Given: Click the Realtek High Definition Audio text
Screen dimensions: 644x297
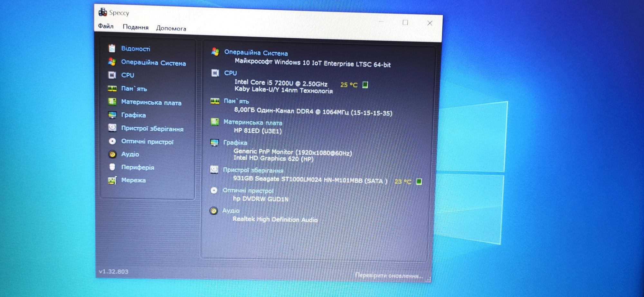Looking at the screenshot, I should (275, 219).
